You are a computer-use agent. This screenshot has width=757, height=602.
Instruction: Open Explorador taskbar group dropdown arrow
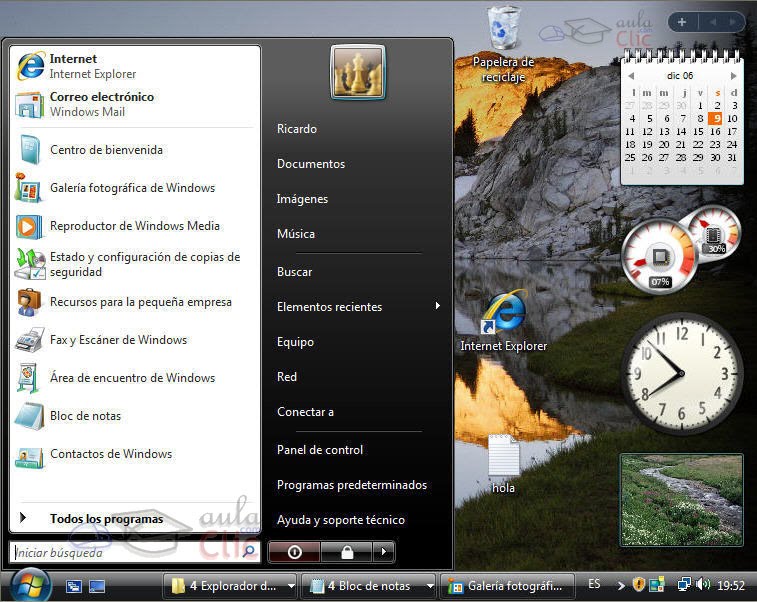point(291,586)
